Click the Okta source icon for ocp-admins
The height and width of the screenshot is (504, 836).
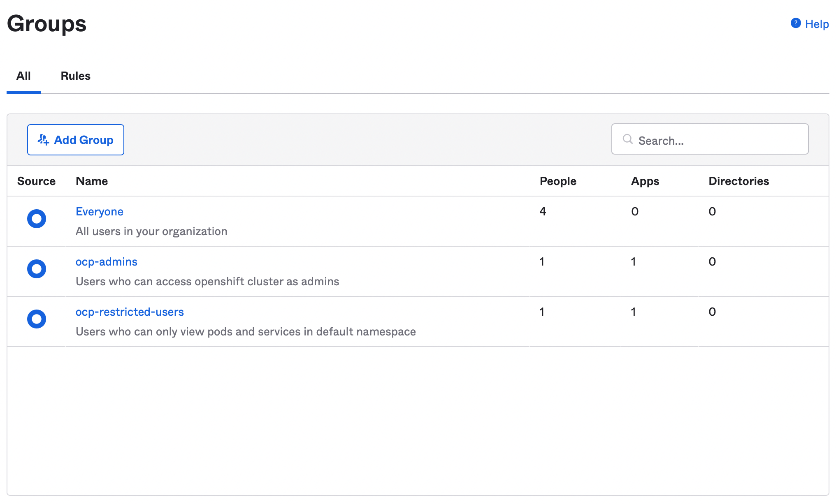point(37,269)
